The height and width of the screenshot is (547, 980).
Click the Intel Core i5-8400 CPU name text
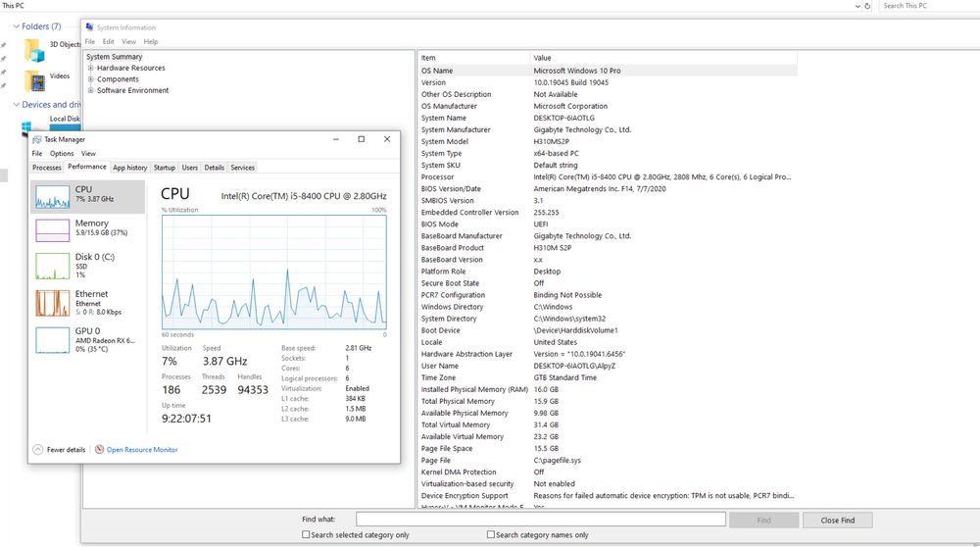click(x=304, y=196)
